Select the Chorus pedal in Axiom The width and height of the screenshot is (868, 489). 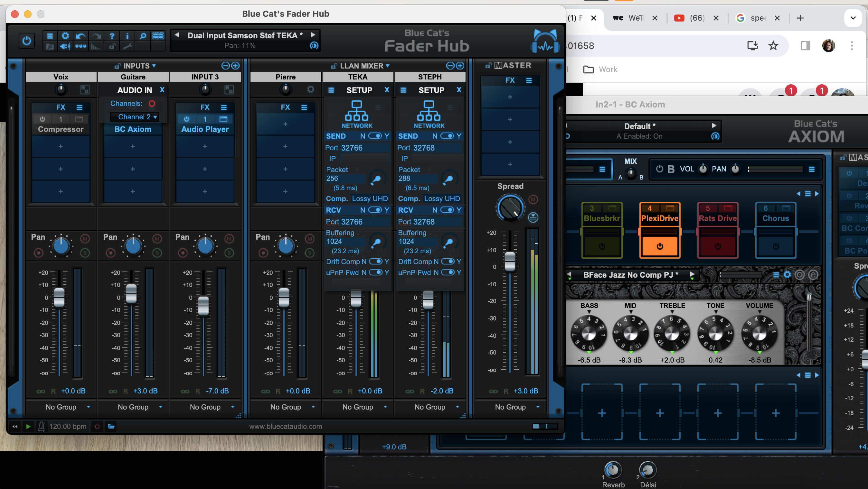click(x=775, y=230)
